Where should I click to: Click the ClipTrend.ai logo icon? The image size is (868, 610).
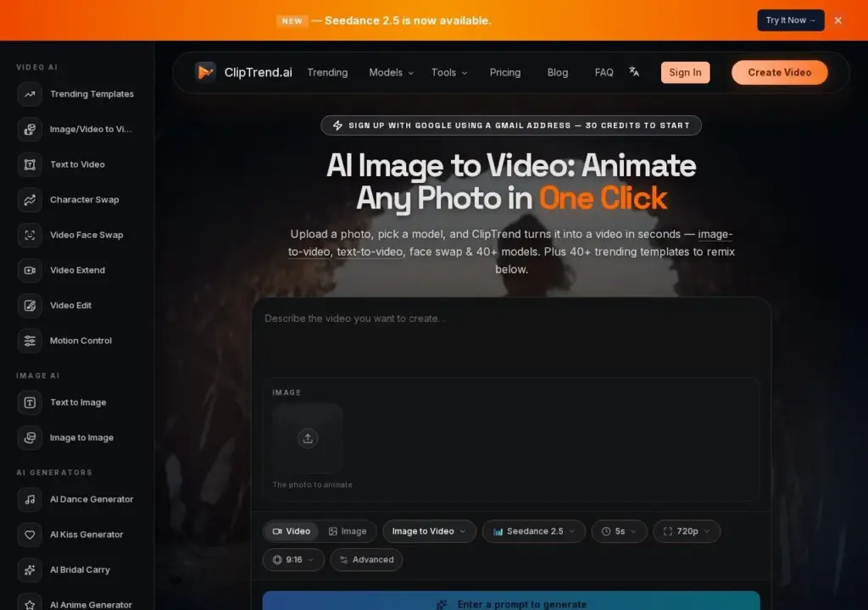click(205, 72)
